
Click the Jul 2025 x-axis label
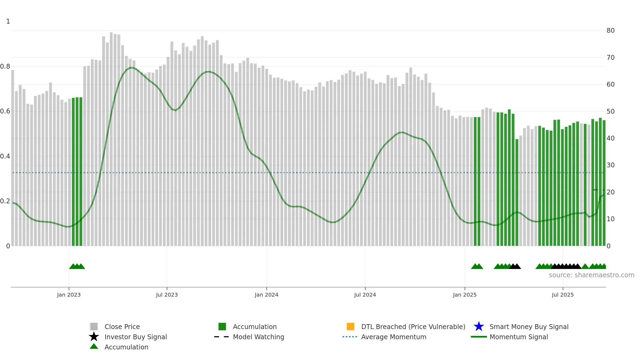563,295
